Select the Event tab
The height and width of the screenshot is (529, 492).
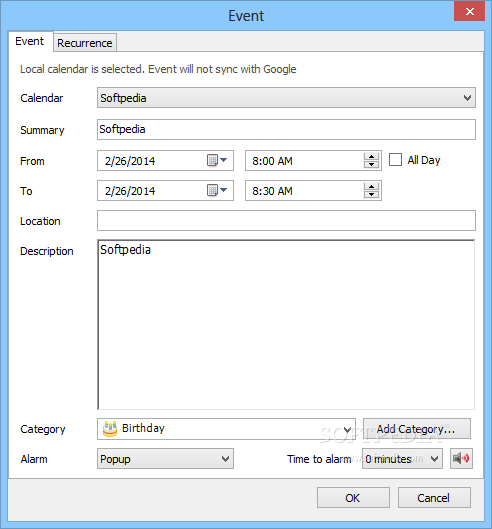(x=30, y=41)
